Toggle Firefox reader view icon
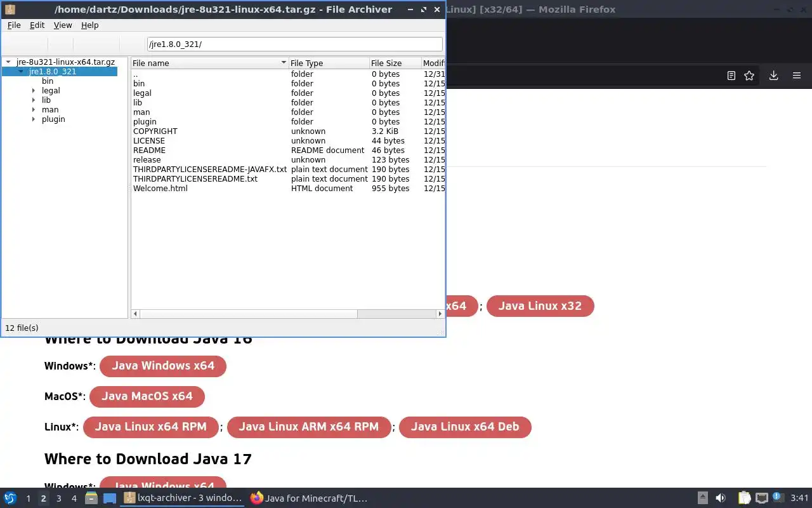The width and height of the screenshot is (812, 508). coord(731,76)
